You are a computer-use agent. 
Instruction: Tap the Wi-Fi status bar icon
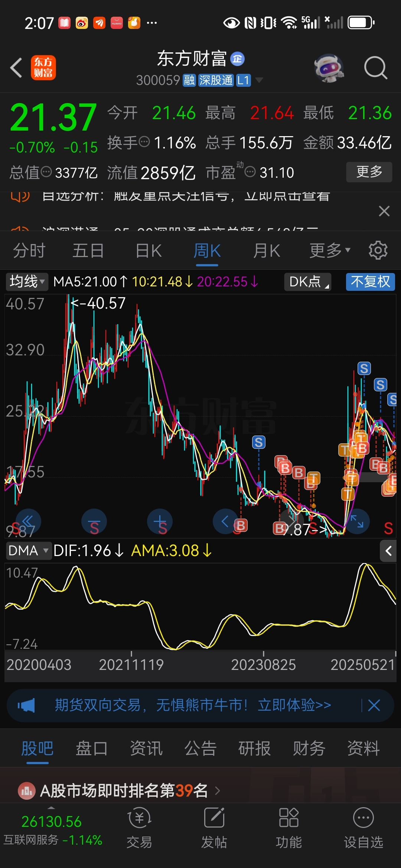289,23
